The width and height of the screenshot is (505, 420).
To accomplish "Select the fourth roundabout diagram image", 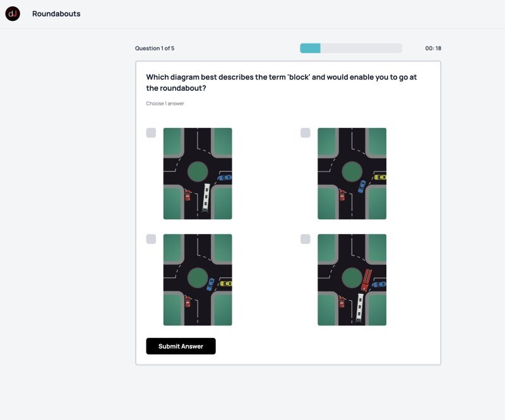I will click(352, 280).
